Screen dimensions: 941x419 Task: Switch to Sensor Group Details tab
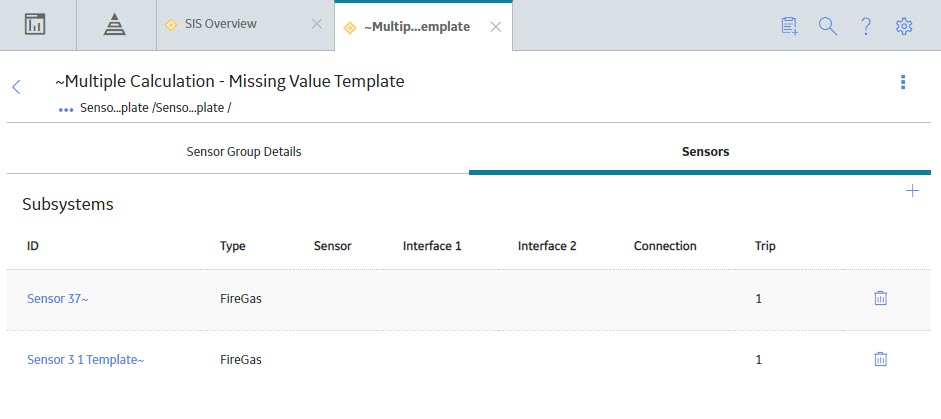(244, 152)
